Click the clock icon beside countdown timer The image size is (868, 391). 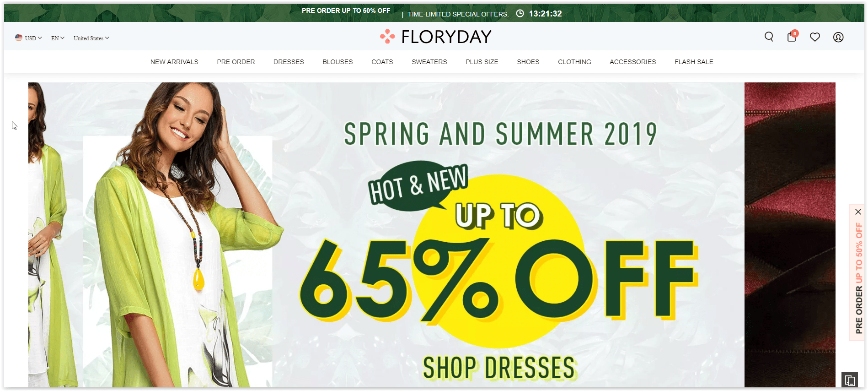520,13
